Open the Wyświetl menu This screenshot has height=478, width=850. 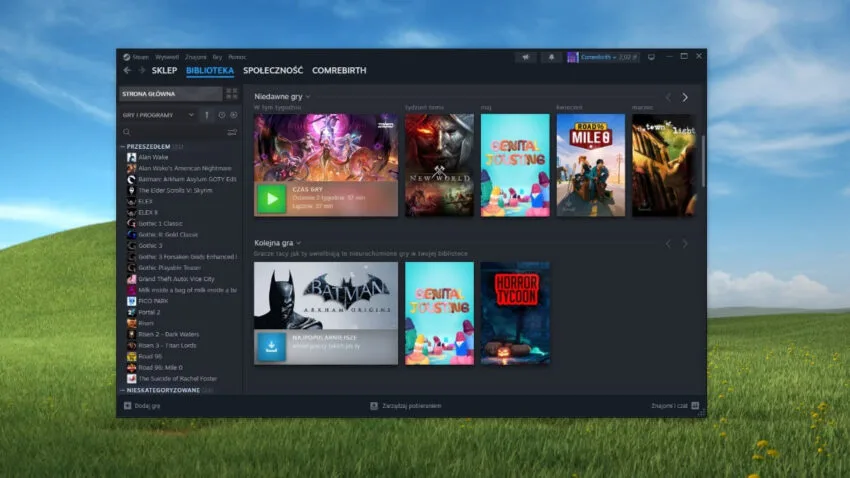click(x=167, y=57)
